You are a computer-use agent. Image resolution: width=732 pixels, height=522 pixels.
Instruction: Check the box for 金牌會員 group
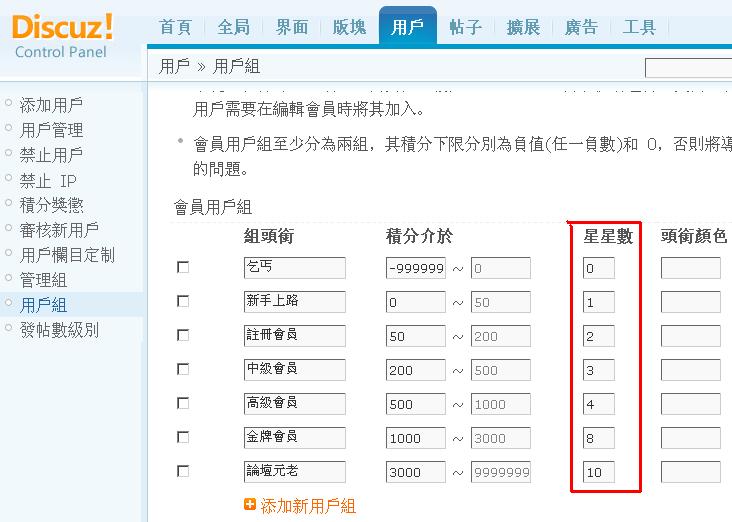(x=183, y=437)
